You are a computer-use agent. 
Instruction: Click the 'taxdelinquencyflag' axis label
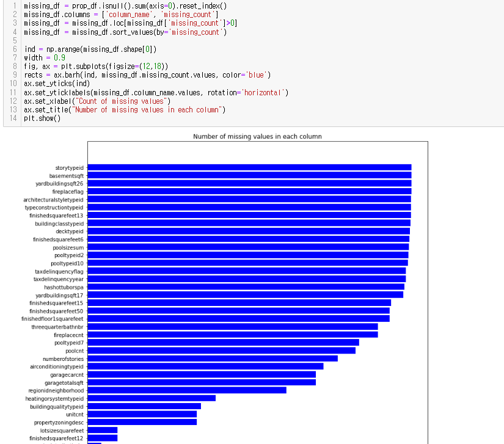click(59, 272)
